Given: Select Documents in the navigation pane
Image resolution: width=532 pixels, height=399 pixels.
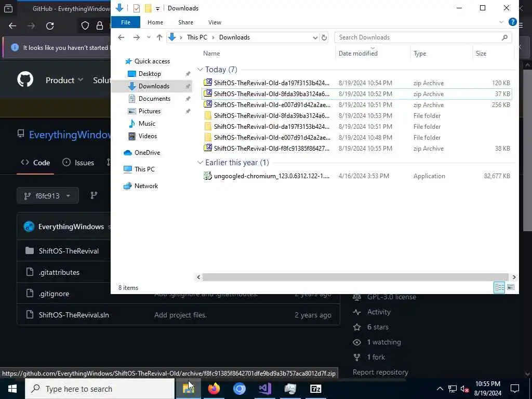Looking at the screenshot, I should click(154, 98).
